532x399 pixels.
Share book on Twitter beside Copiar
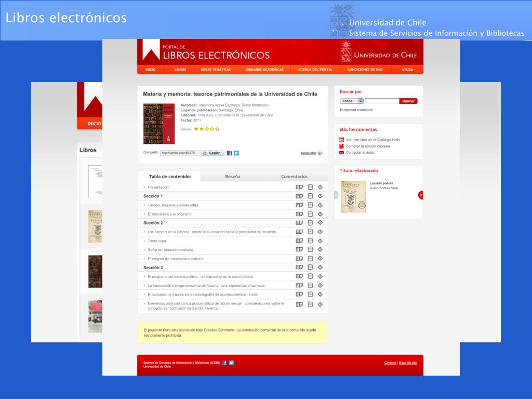click(236, 153)
